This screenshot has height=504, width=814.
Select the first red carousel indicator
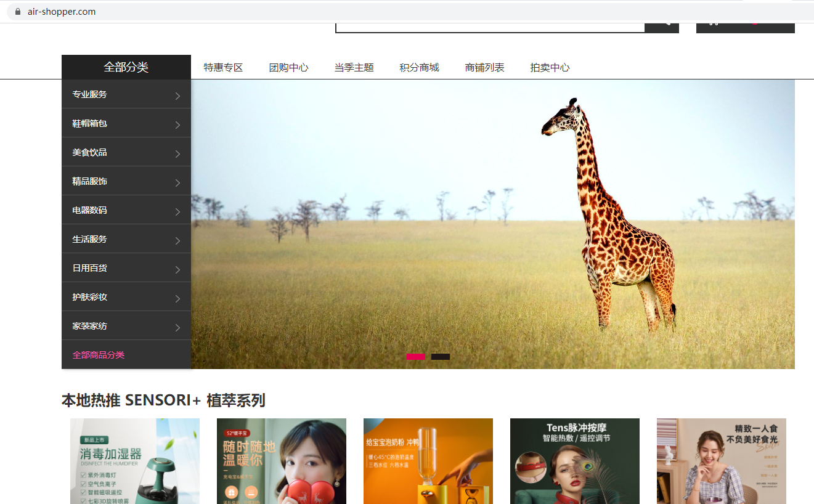pyautogui.click(x=415, y=357)
